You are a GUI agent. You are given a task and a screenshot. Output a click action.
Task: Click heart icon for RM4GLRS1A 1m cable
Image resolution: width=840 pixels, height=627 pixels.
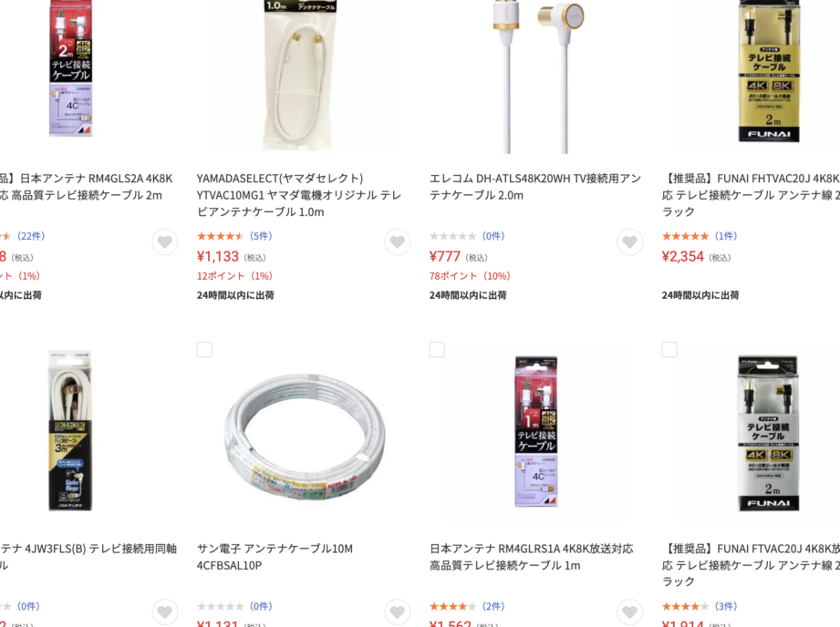click(630, 612)
